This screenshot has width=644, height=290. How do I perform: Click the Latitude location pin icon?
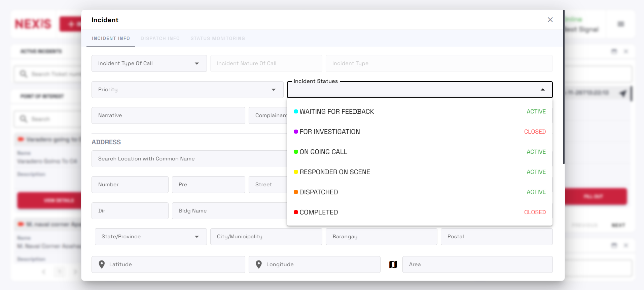[x=102, y=264]
